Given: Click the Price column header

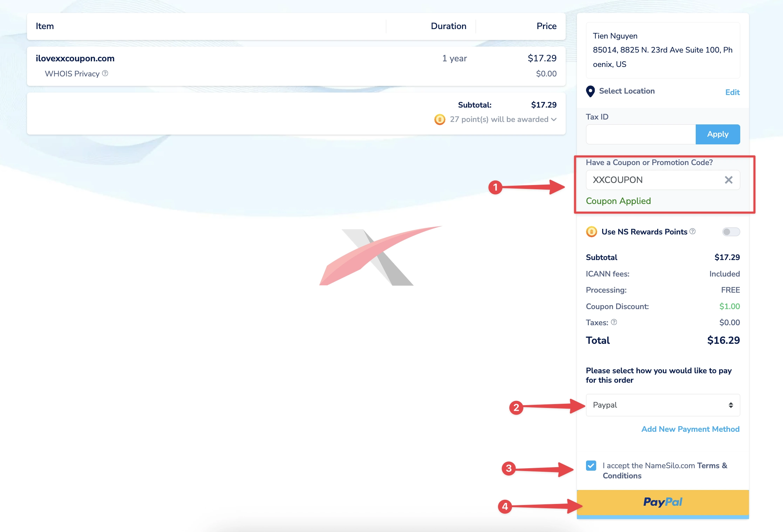Looking at the screenshot, I should point(546,26).
